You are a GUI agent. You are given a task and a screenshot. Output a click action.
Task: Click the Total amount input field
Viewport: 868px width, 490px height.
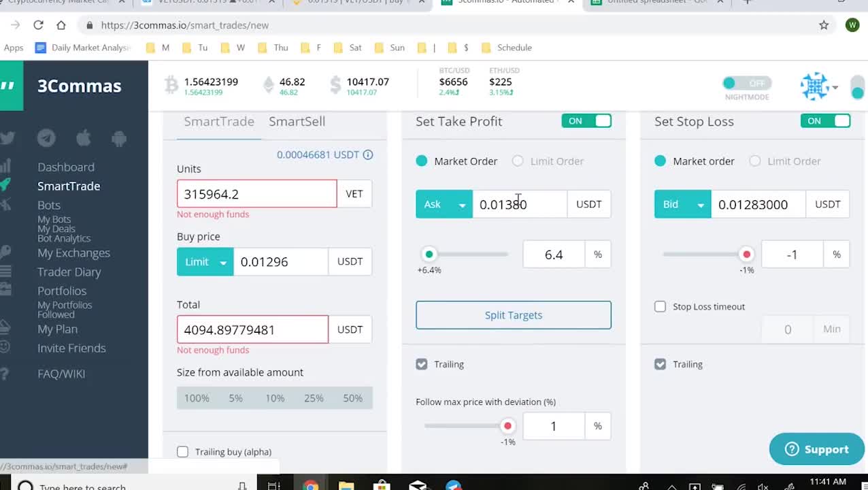[x=252, y=329]
